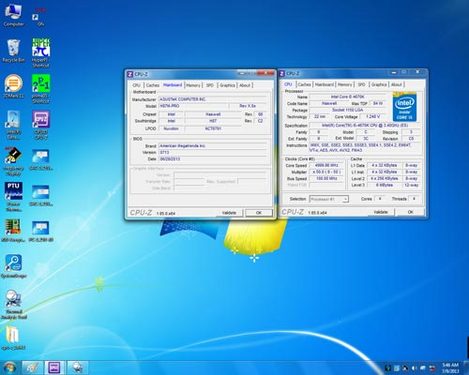Open Mainboard tab in right CPU-Z window
This screenshot has width=469, height=375.
(x=324, y=85)
